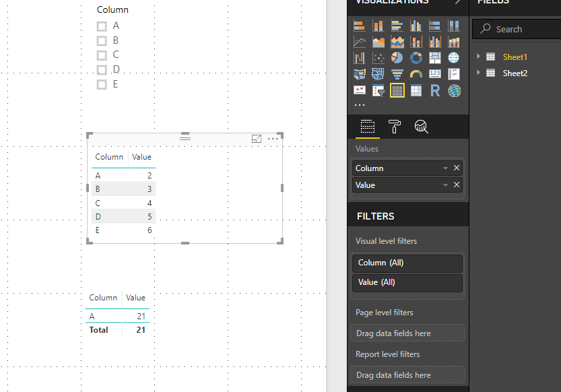Viewport: 561px width, 392px height.
Task: Click Report level filters drop area
Action: (x=407, y=375)
